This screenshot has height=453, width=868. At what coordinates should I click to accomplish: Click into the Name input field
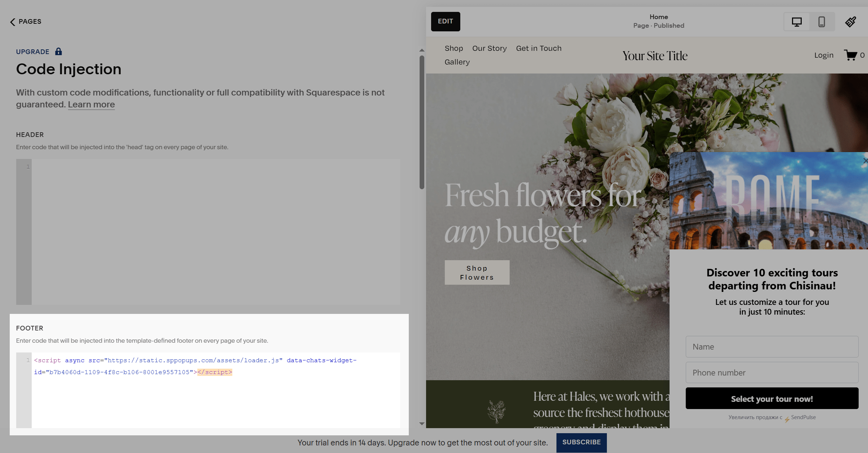pos(772,347)
